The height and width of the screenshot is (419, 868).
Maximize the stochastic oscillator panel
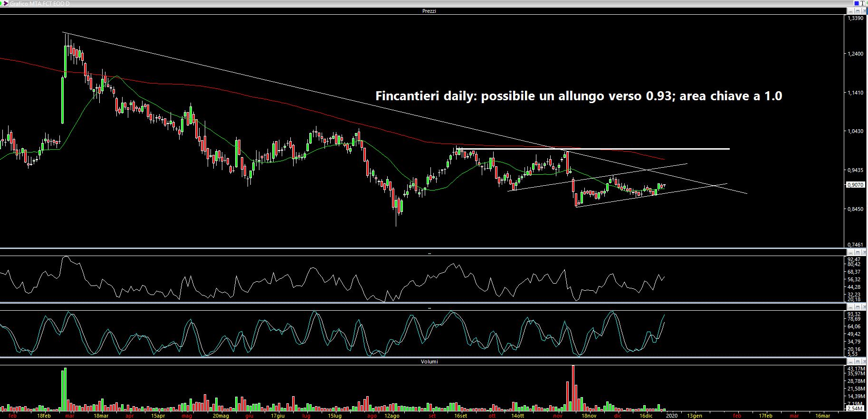pyautogui.click(x=858, y=307)
